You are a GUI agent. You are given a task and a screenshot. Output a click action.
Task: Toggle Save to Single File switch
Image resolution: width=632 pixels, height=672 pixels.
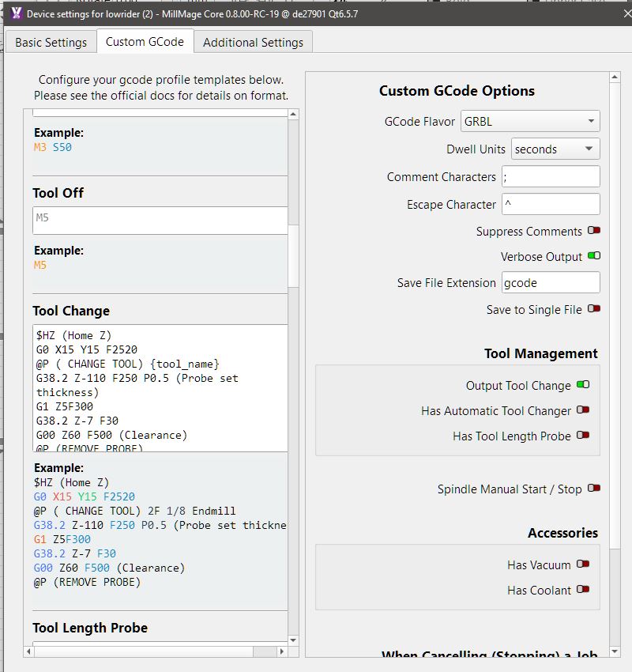coord(593,309)
